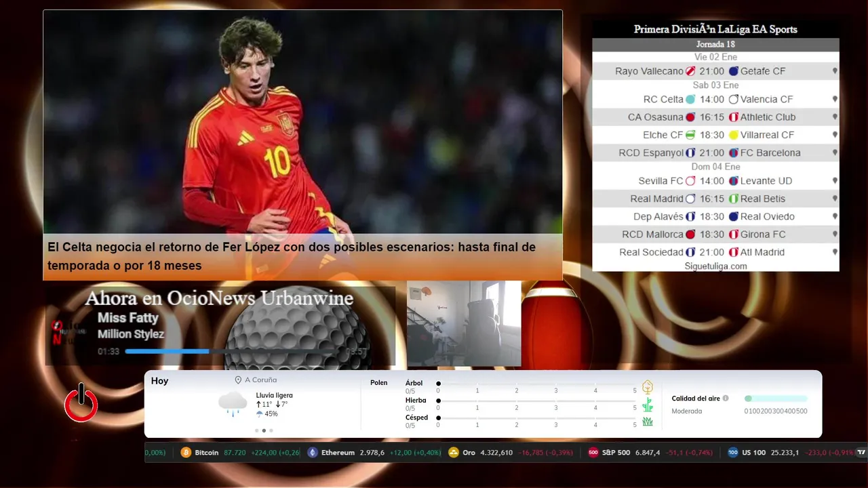The width and height of the screenshot is (868, 488).
Task: Click the Hoy weather tab label
Action: (x=159, y=381)
